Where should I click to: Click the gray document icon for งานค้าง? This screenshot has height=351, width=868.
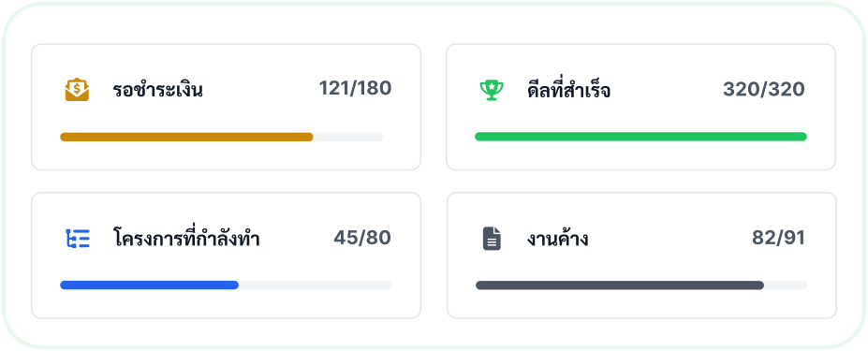pyautogui.click(x=492, y=238)
